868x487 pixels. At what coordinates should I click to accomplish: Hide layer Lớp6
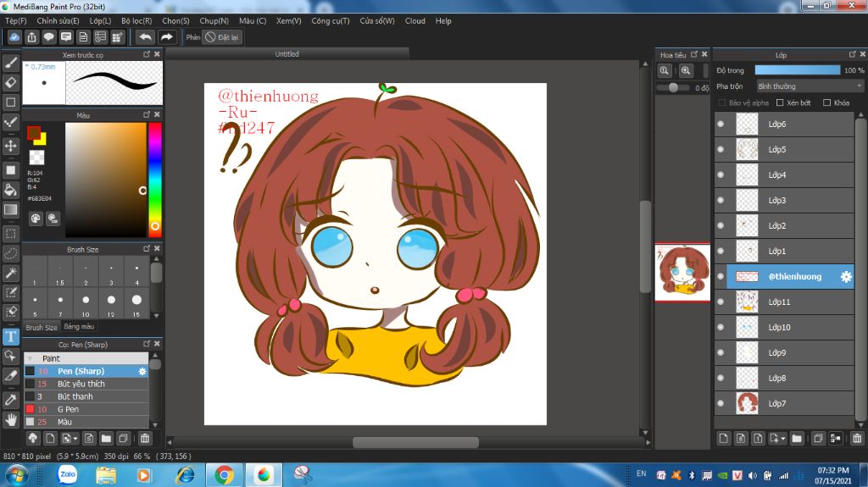pos(721,124)
